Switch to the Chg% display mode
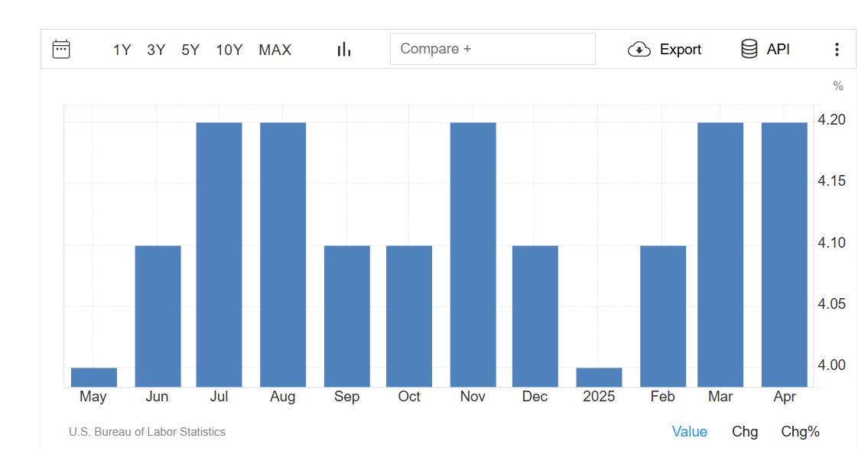 tap(800, 432)
